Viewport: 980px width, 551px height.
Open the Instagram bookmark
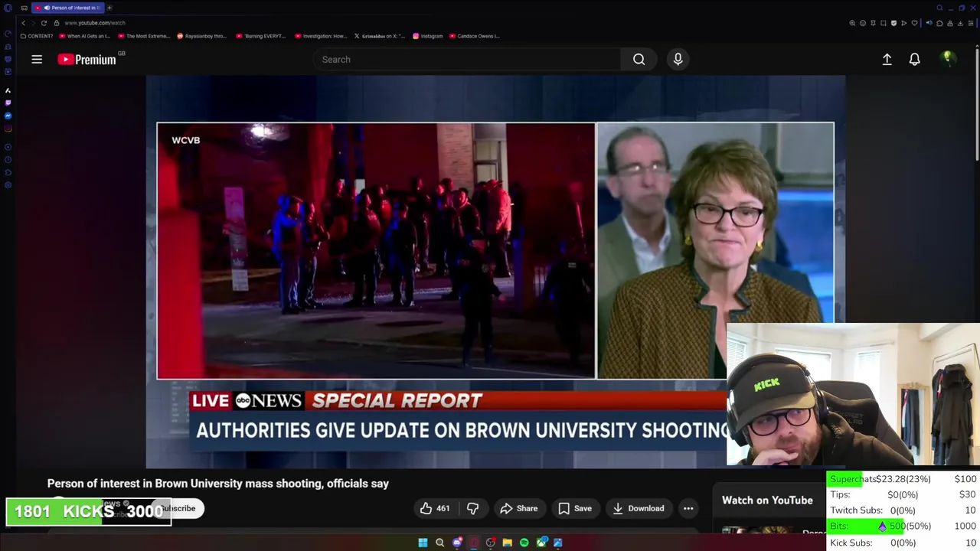point(428,36)
